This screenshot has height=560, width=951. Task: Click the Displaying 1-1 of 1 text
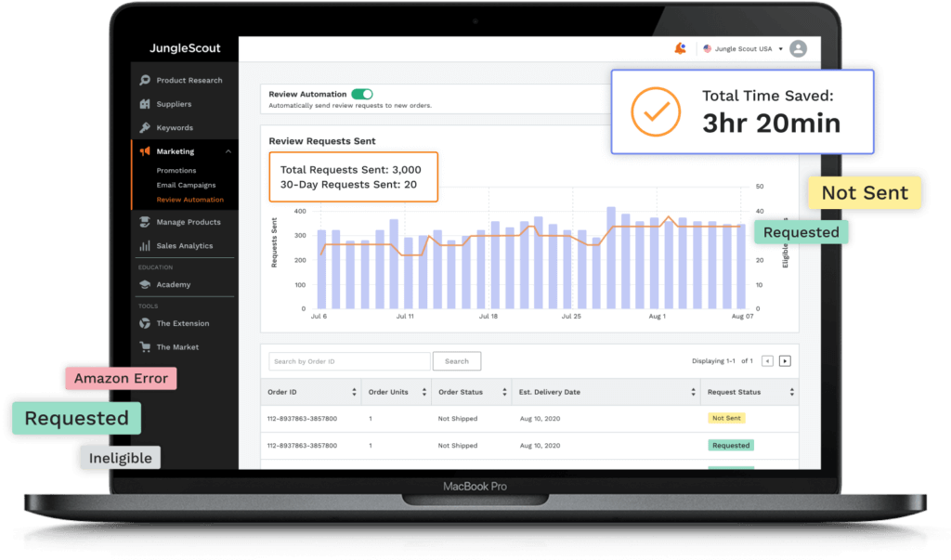pyautogui.click(x=723, y=361)
